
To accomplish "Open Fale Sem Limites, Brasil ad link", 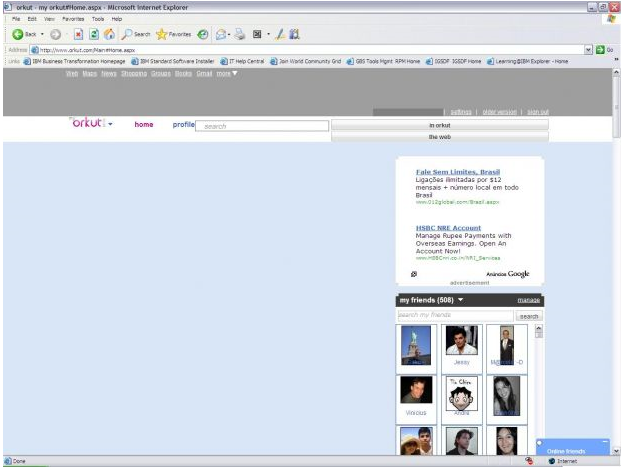I will 458,172.
